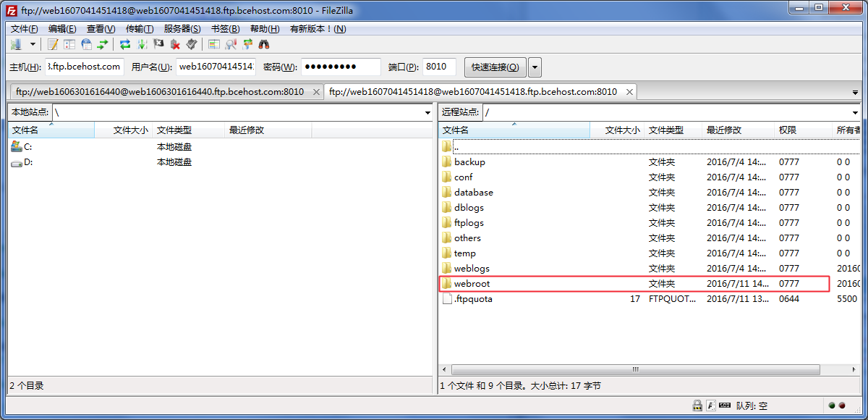Open the 书签(B) menu

coord(225,29)
